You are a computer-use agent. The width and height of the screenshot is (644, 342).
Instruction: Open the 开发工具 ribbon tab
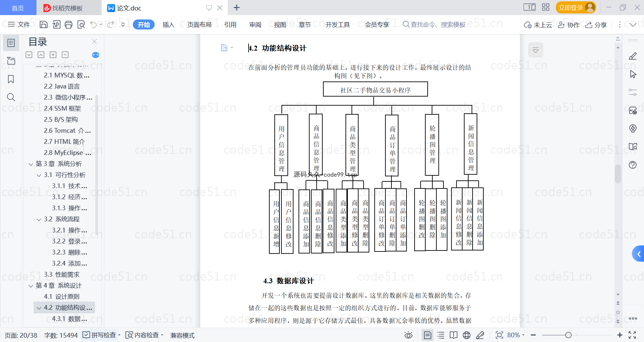[337, 24]
